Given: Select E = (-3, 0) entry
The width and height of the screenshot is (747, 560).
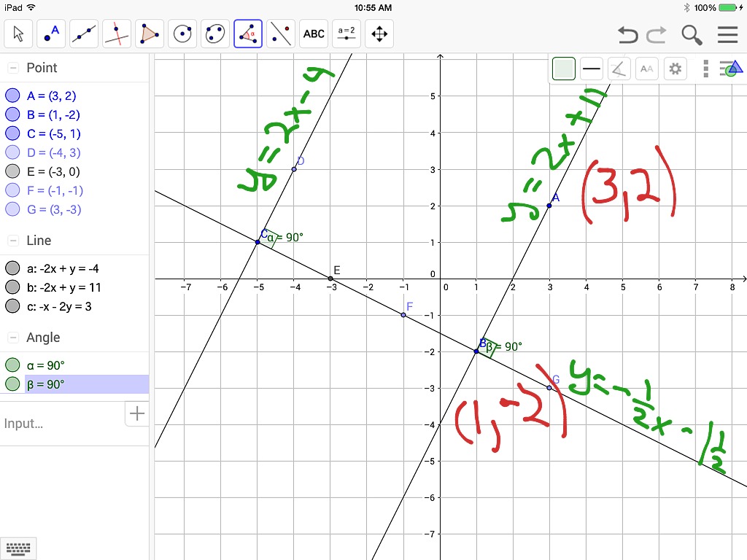Looking at the screenshot, I should [x=53, y=171].
